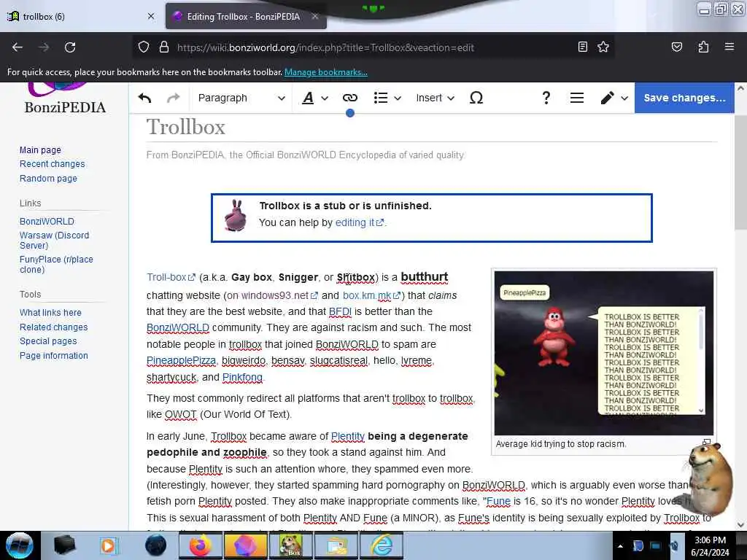The height and width of the screenshot is (560, 747).
Task: Bookmark this page with the star icon
Action: coord(603,47)
